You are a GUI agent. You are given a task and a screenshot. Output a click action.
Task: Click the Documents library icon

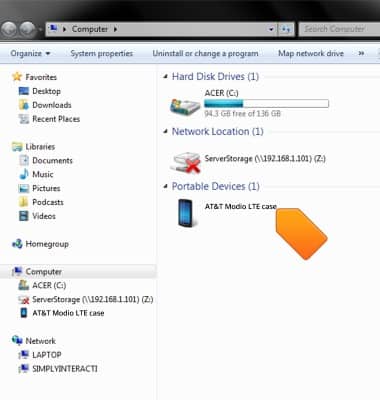coord(24,161)
